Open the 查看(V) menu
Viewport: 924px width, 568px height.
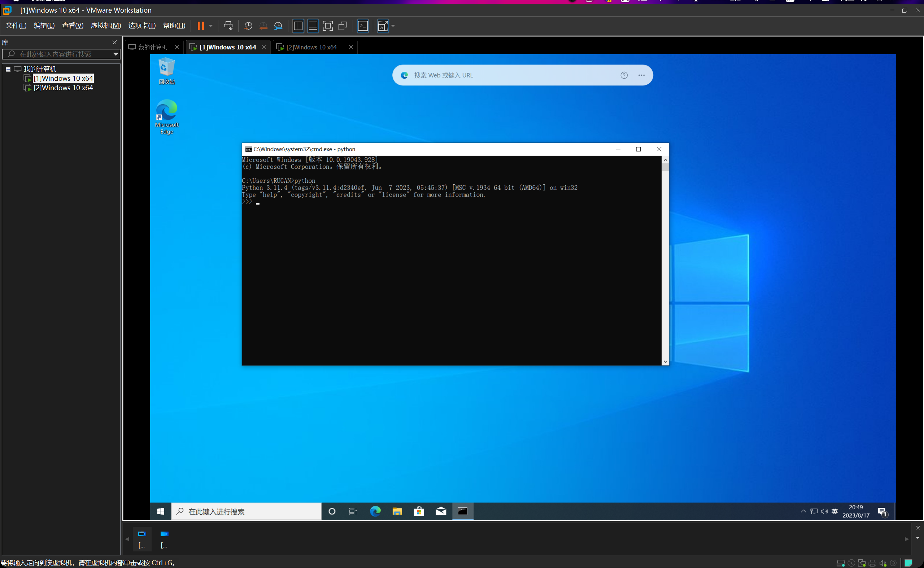73,25
